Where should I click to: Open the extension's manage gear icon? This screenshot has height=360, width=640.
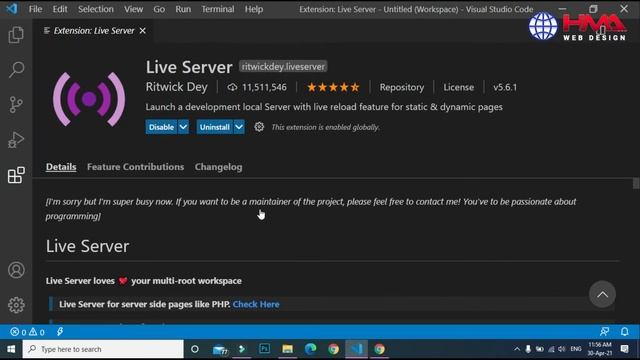259,127
